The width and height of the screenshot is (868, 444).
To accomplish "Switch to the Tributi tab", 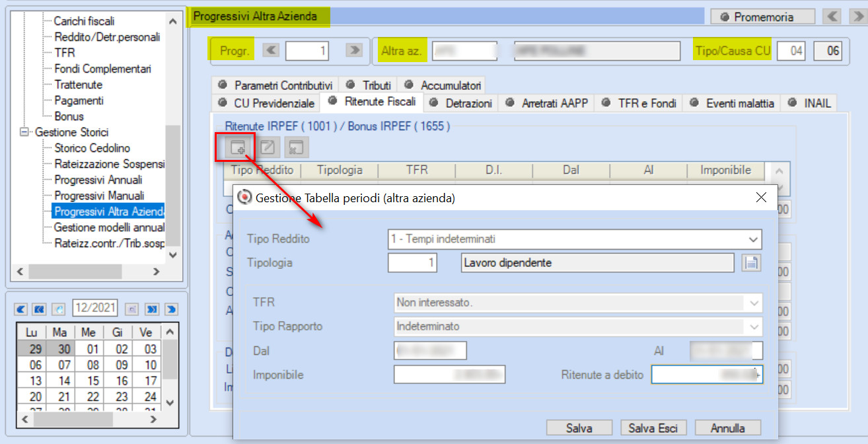I will coord(369,85).
